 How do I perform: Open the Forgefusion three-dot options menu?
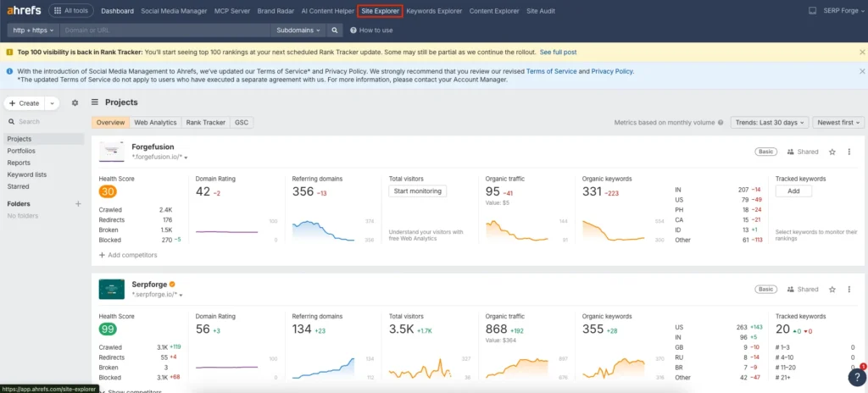849,152
